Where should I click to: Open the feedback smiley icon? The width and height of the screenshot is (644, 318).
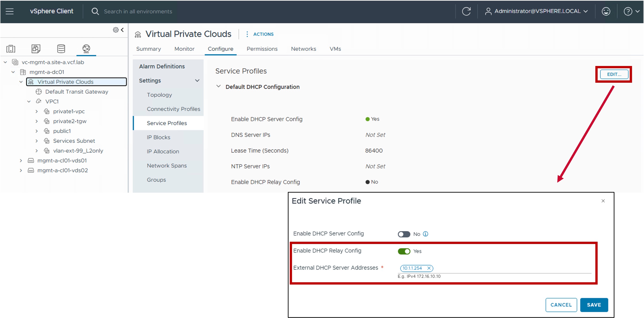[x=606, y=11]
